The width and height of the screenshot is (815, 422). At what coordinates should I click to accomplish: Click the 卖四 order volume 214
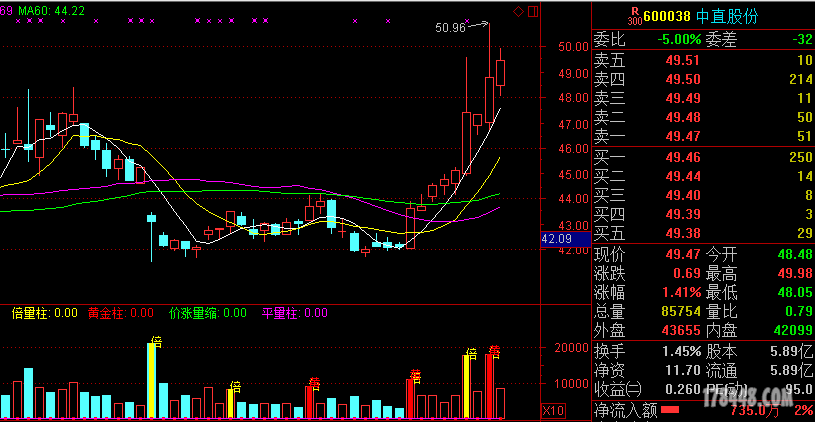[800, 80]
